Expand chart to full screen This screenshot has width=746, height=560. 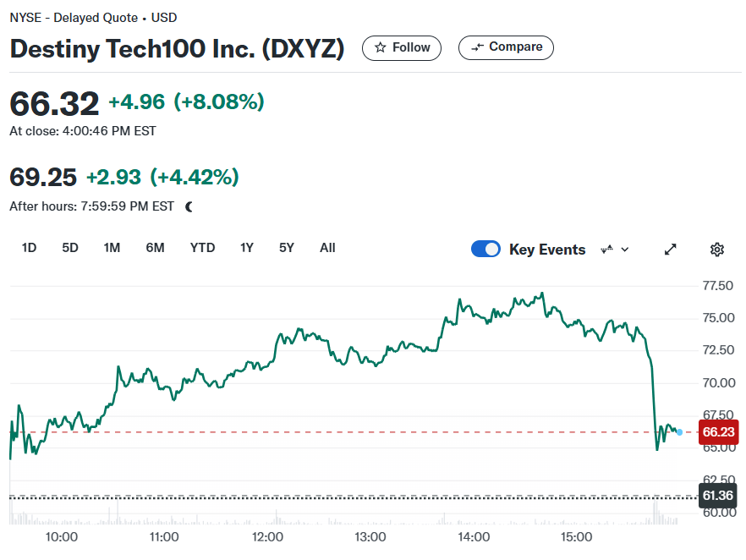[x=671, y=250]
